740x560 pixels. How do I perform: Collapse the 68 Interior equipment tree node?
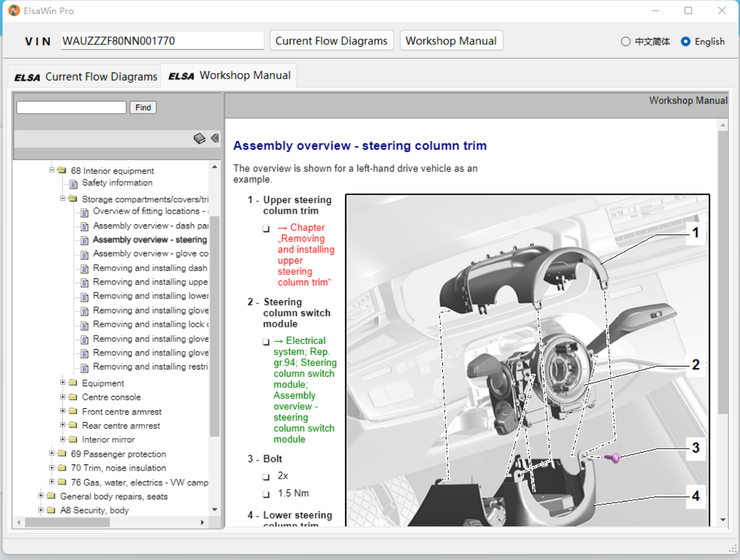[x=52, y=170]
